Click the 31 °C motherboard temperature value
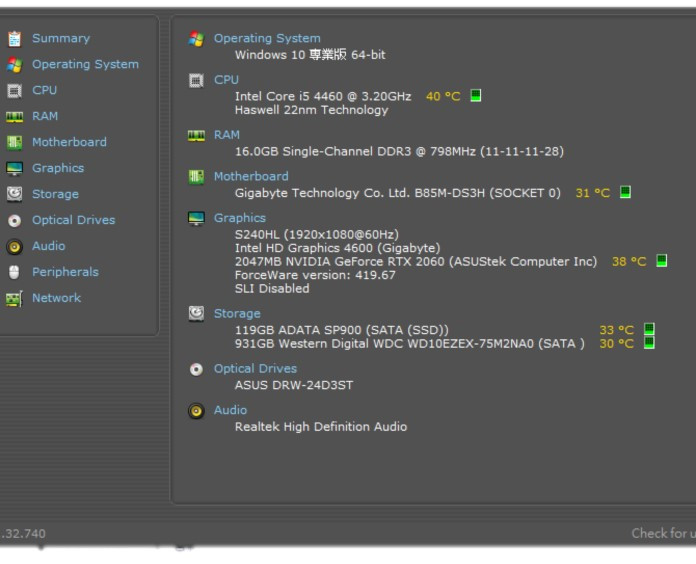Viewport: 696px width, 564px height. [x=593, y=193]
